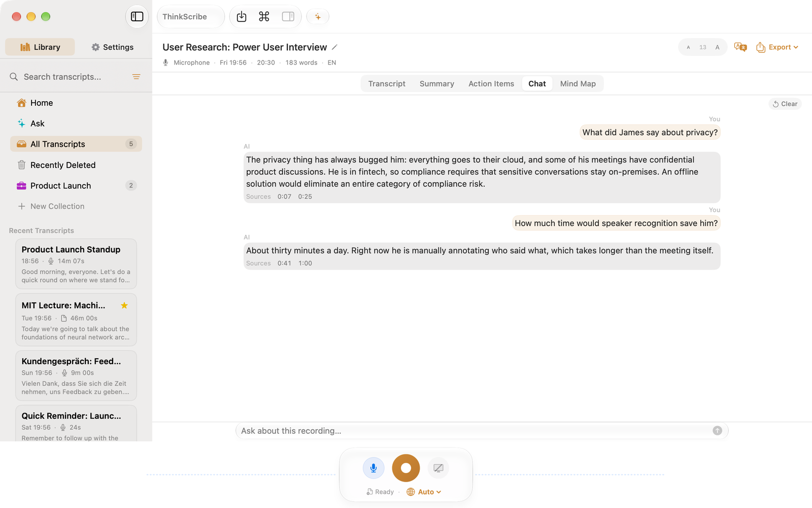812x508 pixels.
Task: Open Product Launch collection
Action: click(76, 185)
